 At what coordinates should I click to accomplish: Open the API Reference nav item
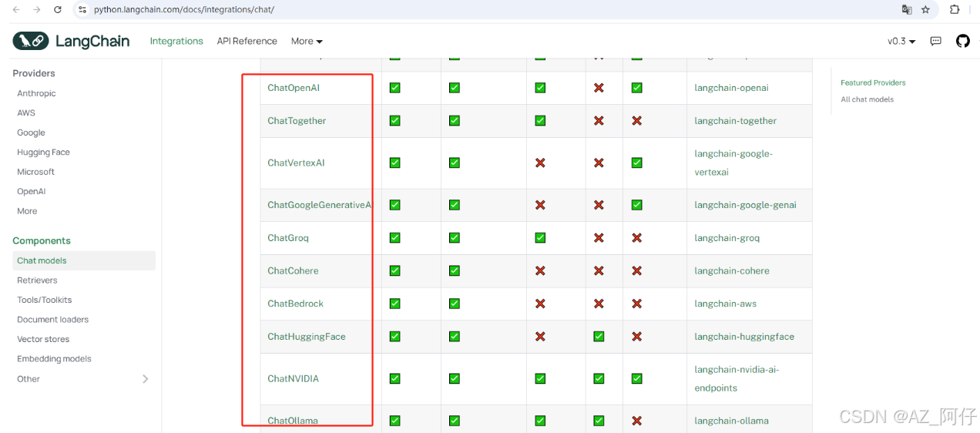point(247,41)
